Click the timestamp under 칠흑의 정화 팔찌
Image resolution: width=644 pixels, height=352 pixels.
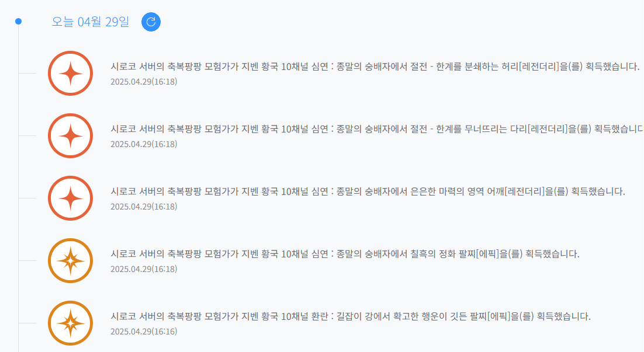144,269
